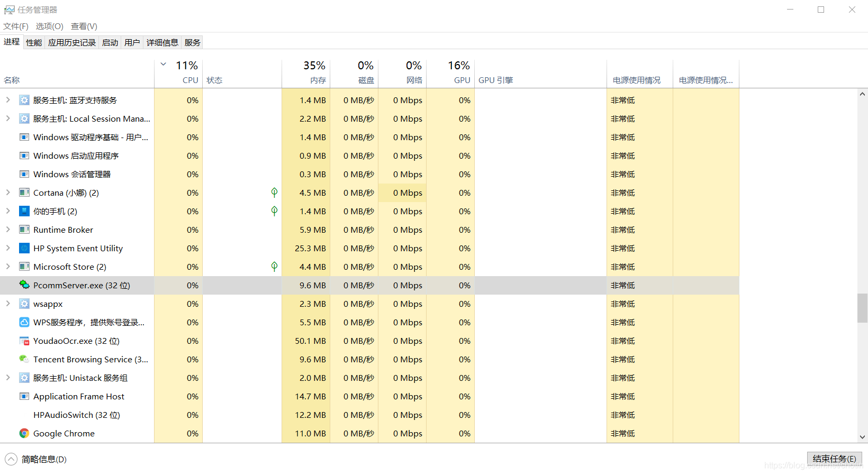Click the wsappx gear icon
The width and height of the screenshot is (868, 475).
[24, 304]
